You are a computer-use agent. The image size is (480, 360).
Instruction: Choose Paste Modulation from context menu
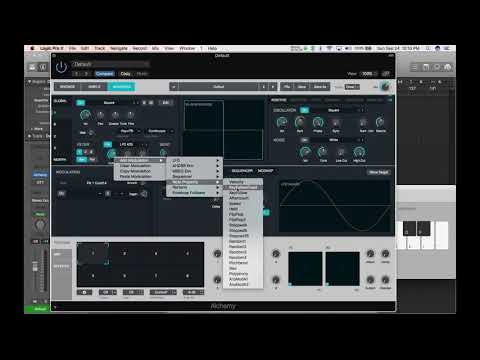click(135, 176)
